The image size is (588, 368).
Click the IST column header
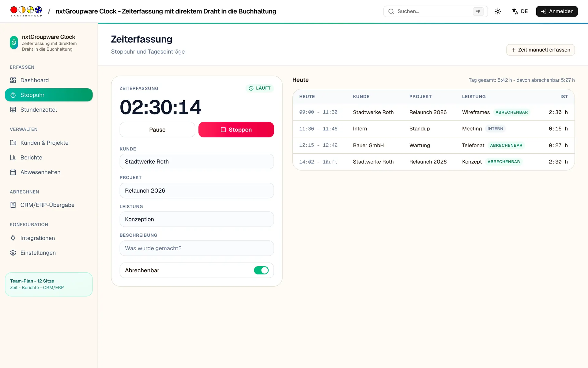pyautogui.click(x=564, y=97)
